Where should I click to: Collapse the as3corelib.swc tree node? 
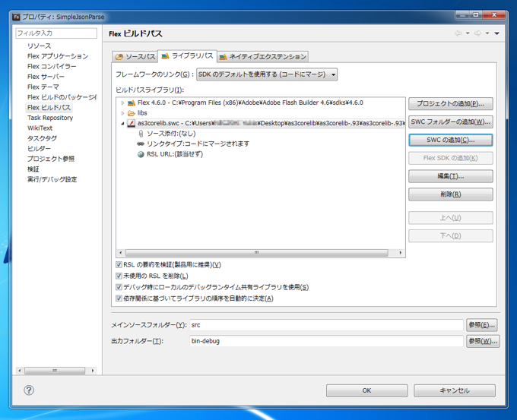coord(122,124)
